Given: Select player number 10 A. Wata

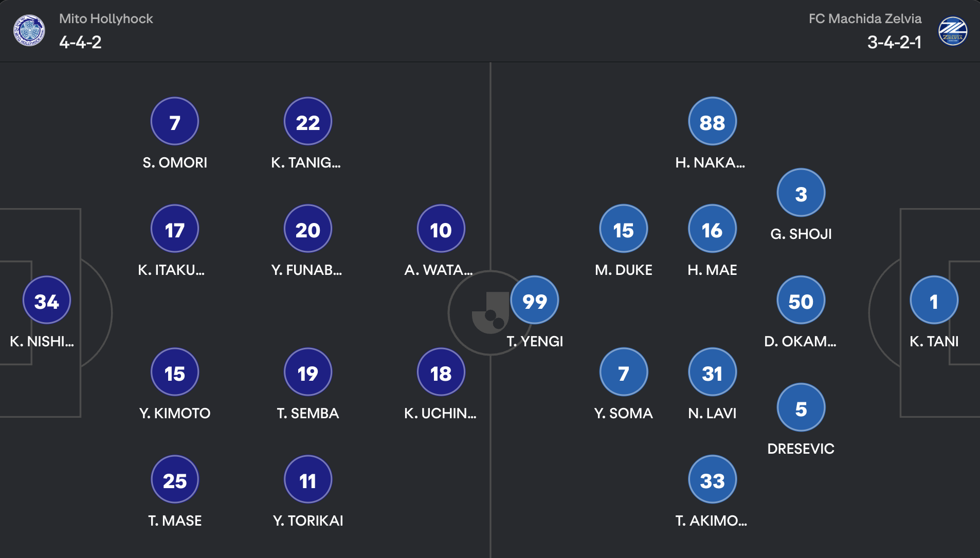Looking at the screenshot, I should coord(441,229).
